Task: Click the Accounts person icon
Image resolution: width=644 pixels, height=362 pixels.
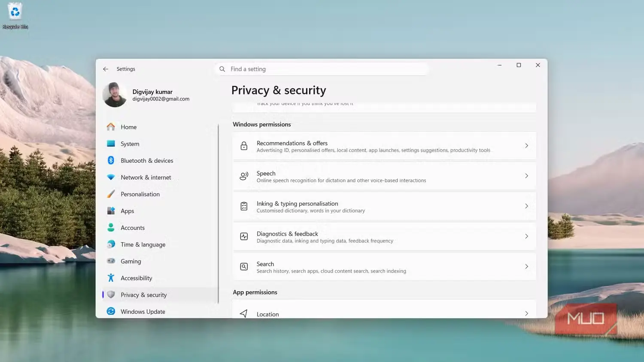Action: point(111,228)
